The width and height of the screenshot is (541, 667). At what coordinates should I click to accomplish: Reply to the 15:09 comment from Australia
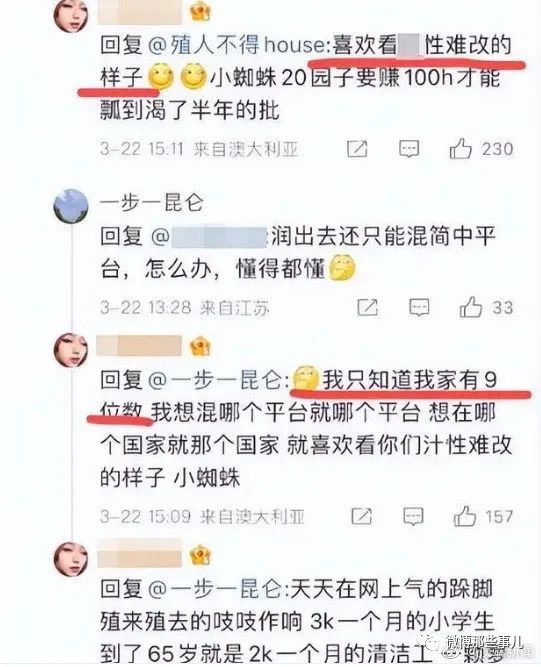point(413,517)
